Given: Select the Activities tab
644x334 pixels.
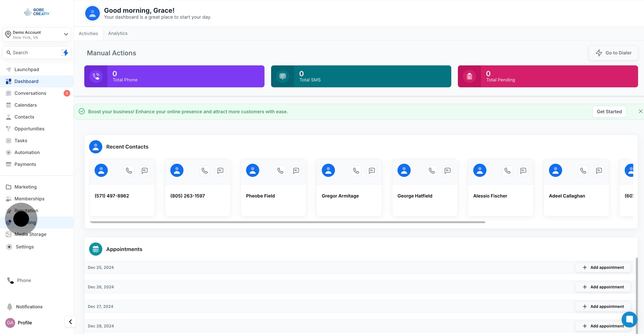Looking at the screenshot, I should (88, 33).
